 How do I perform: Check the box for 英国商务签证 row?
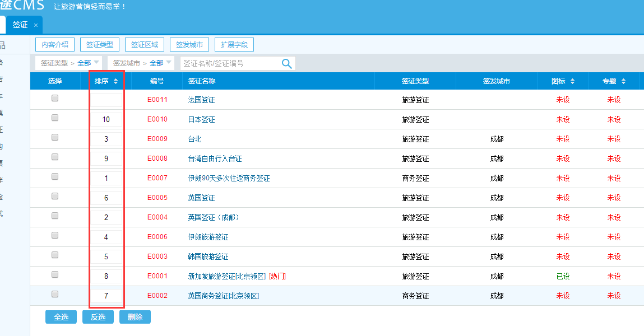(x=55, y=294)
